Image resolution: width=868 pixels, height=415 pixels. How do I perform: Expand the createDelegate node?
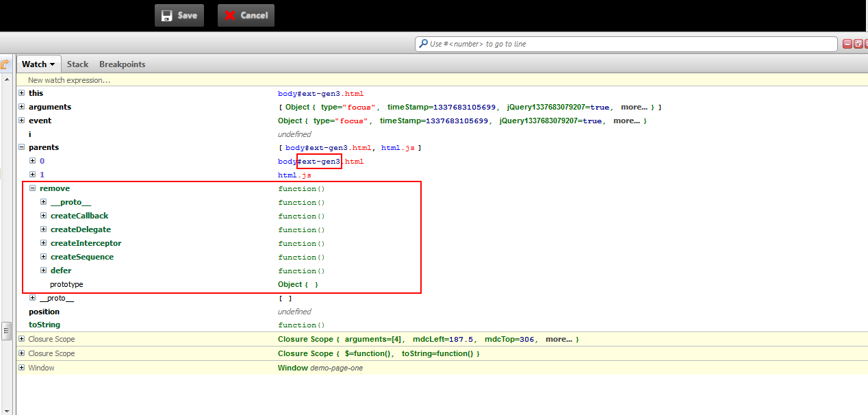click(x=44, y=229)
